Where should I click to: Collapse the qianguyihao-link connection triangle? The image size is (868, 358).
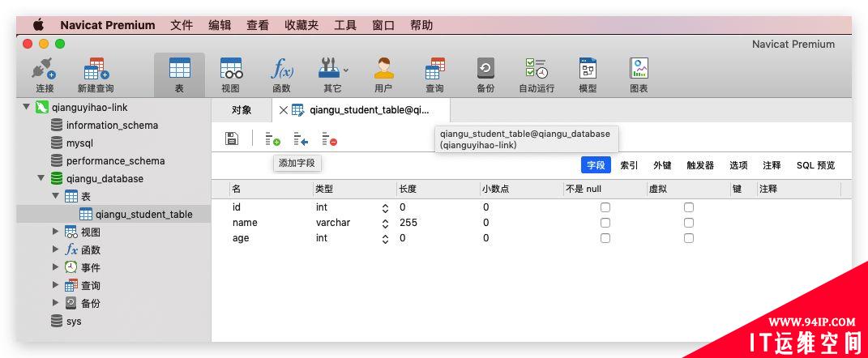pyautogui.click(x=26, y=107)
